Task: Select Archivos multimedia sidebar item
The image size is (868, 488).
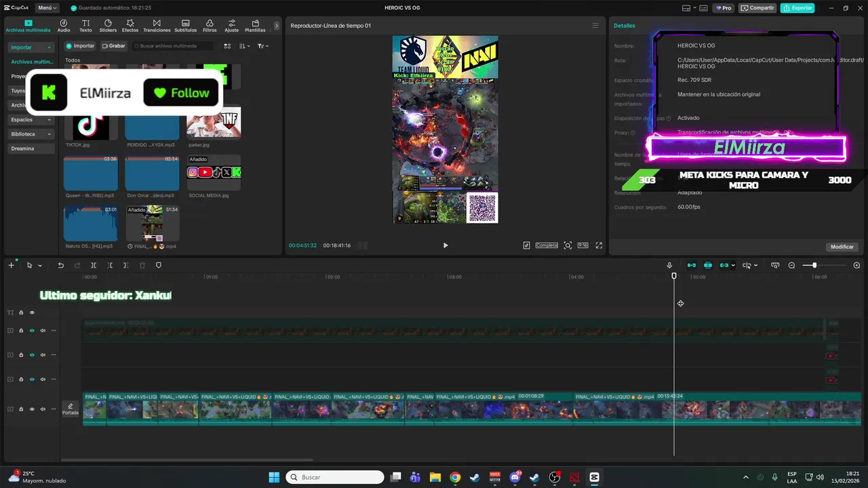Action: [x=31, y=62]
